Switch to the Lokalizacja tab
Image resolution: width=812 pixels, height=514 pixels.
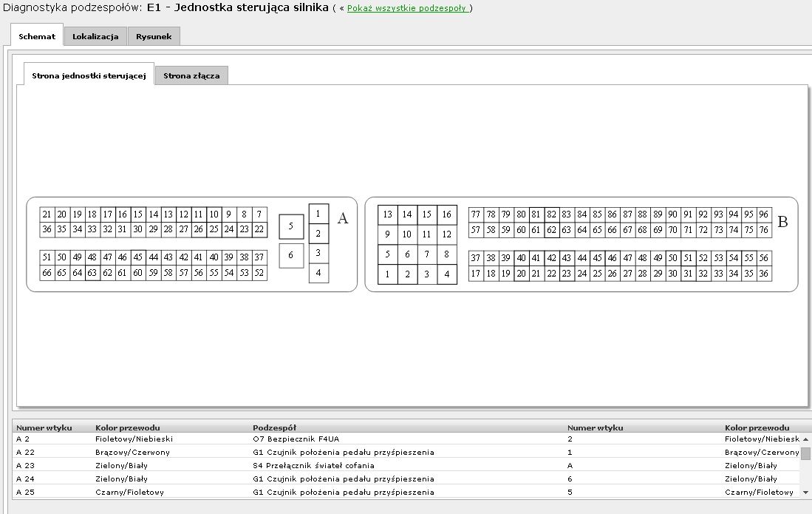[x=95, y=36]
